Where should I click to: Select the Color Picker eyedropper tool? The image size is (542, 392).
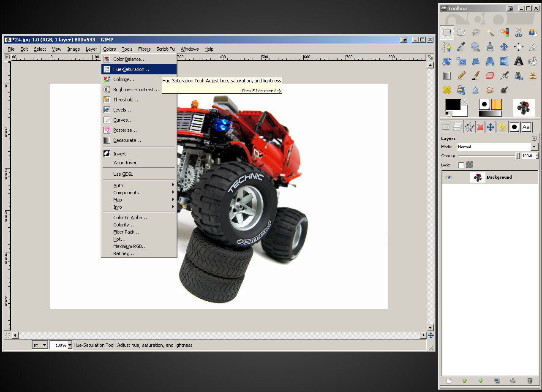coord(461,46)
